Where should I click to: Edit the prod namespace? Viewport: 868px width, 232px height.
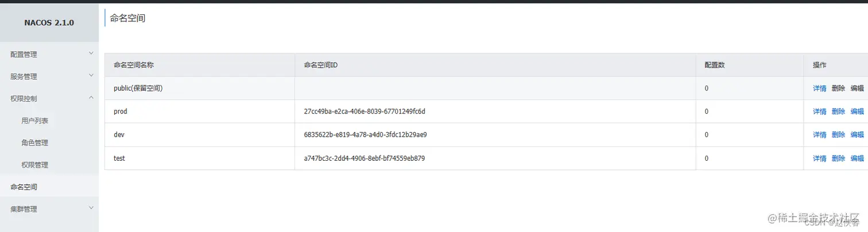(857, 111)
